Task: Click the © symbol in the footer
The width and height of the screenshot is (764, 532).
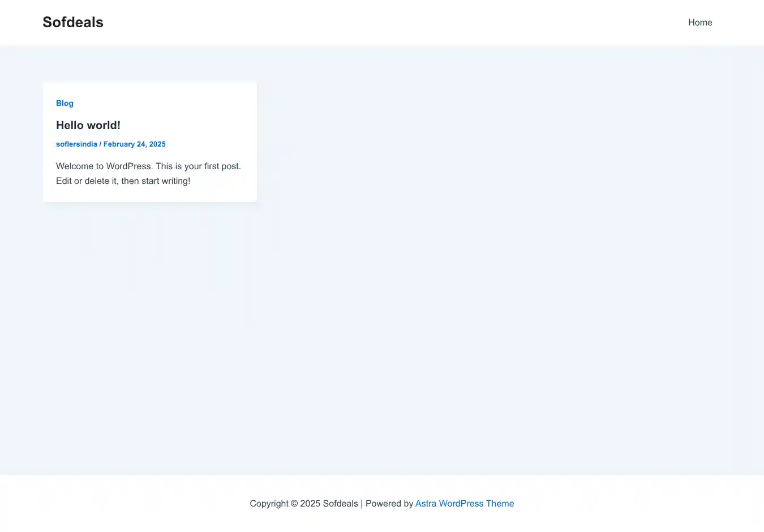Action: click(294, 504)
